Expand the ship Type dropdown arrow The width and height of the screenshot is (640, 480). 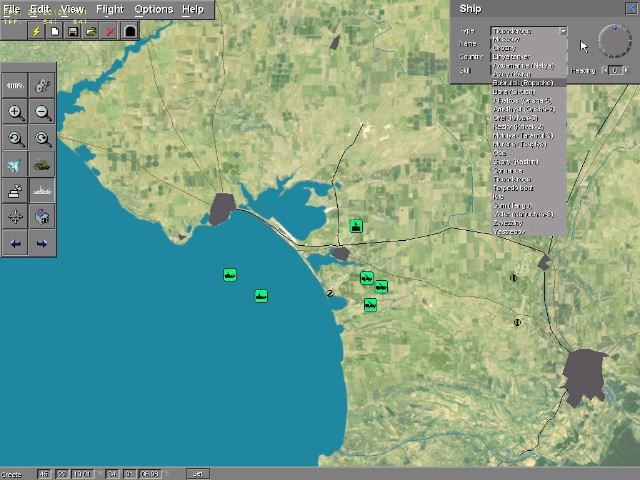562,32
